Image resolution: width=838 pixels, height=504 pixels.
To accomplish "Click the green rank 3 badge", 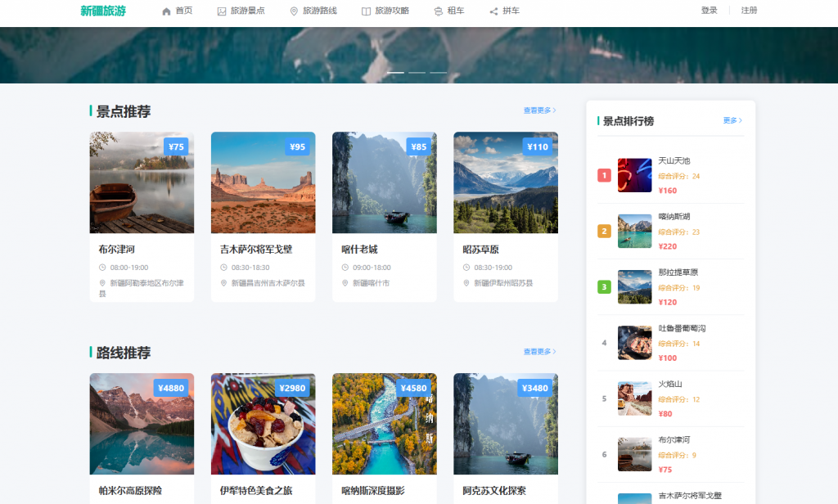I will 604,287.
